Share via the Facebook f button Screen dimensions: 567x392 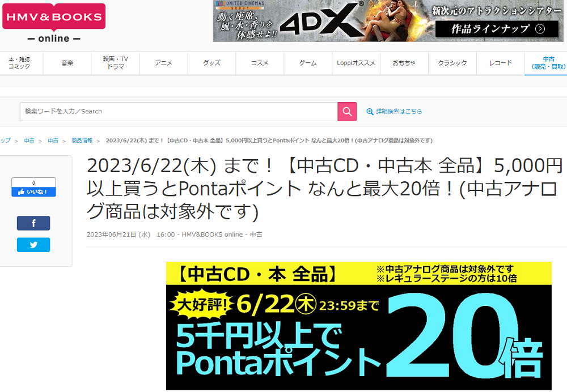(x=33, y=223)
